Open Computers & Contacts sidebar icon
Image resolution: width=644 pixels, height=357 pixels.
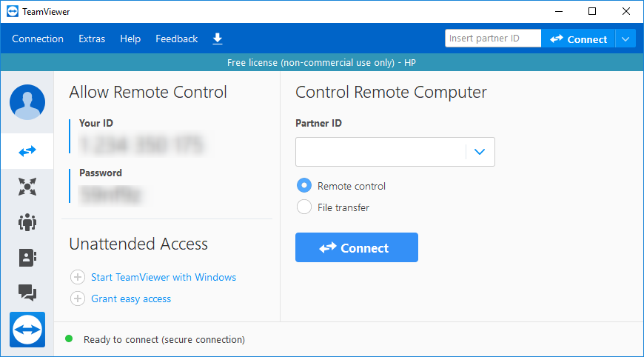click(27, 258)
